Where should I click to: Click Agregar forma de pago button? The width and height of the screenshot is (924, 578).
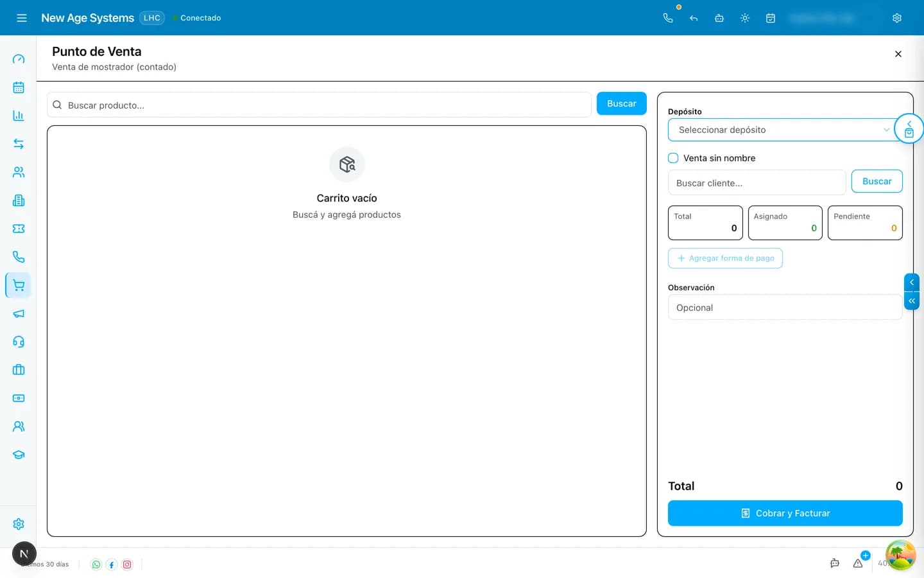point(725,258)
